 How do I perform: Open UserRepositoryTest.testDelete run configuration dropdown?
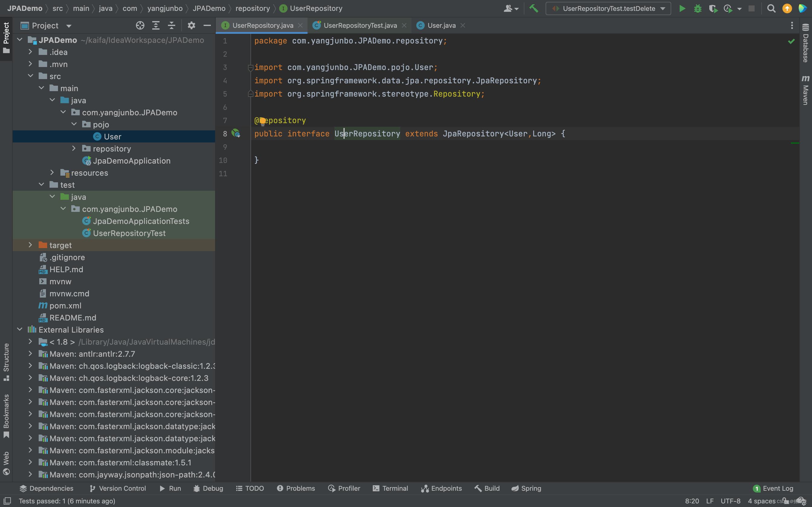pyautogui.click(x=608, y=8)
